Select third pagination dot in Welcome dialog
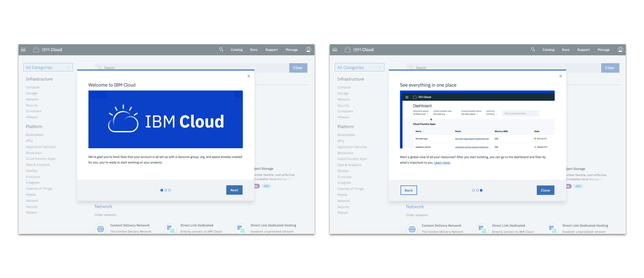644x278 pixels. [x=170, y=190]
